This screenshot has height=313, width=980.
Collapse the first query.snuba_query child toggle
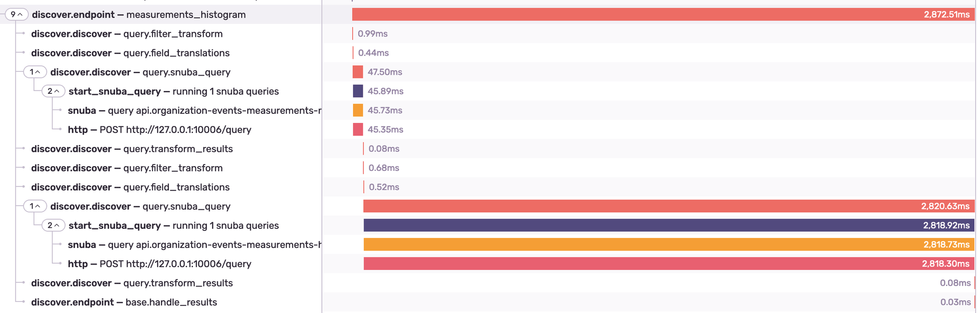coord(35,72)
